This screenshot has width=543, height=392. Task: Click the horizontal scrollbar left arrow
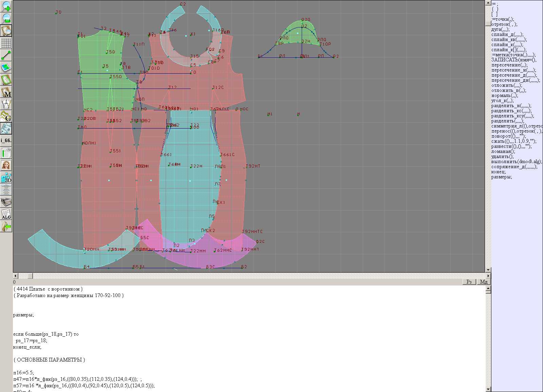[x=15, y=276]
